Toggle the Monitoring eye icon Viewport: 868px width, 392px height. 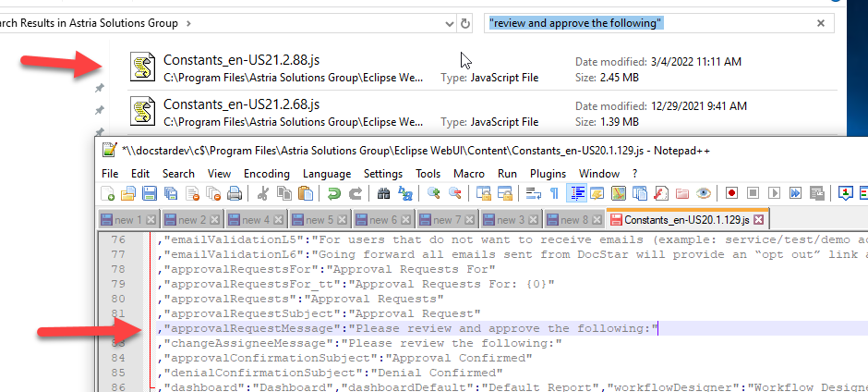[703, 193]
